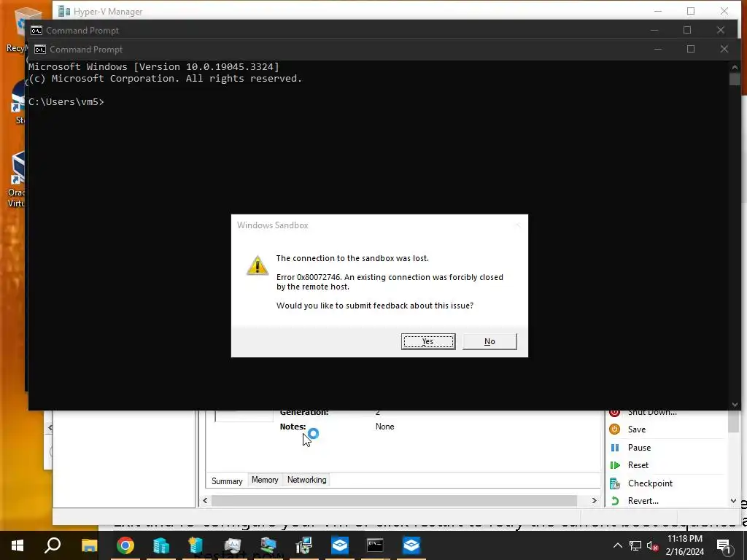This screenshot has height=560, width=747.
Task: Click the network tray icon
Action: tap(635, 545)
